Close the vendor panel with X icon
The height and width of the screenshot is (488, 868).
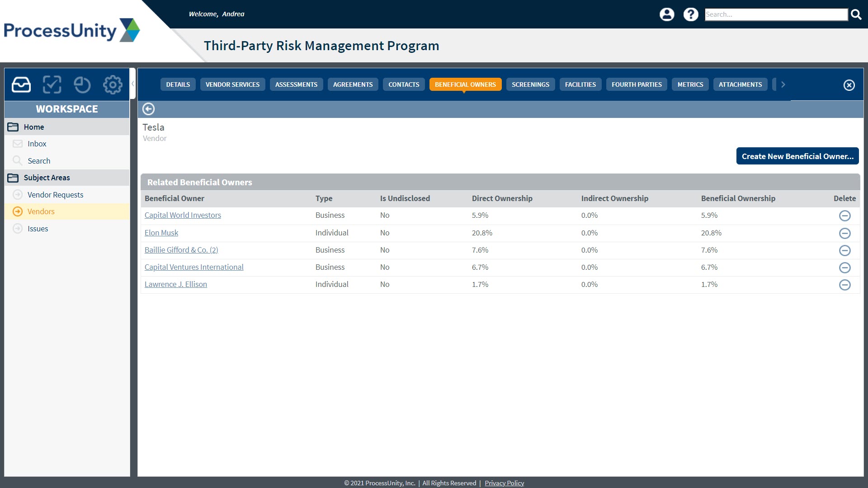849,85
